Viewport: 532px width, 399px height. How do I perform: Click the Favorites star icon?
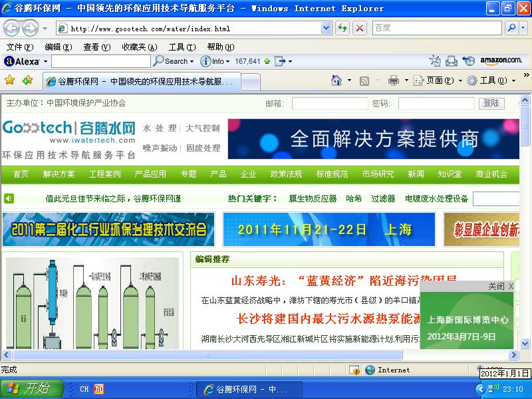tap(9, 80)
